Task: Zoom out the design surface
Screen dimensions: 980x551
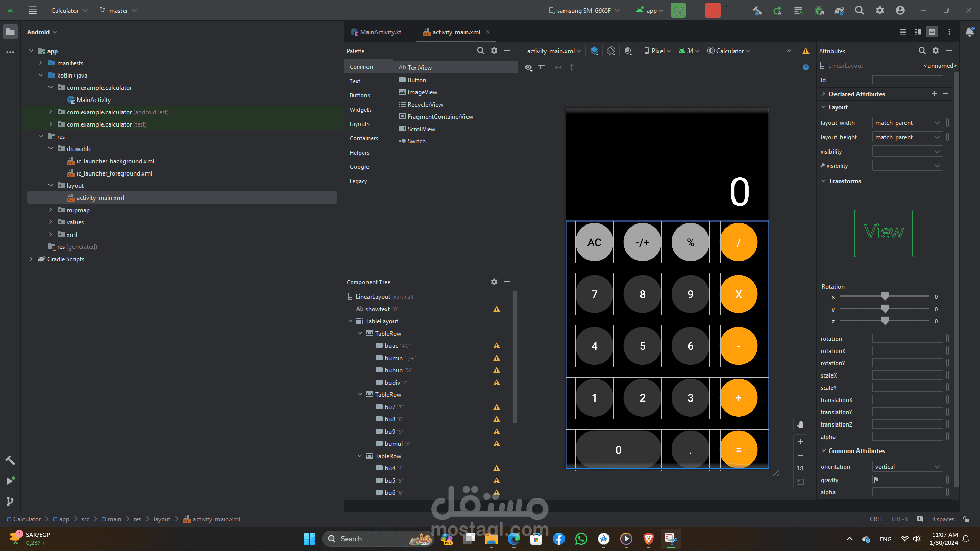Action: [x=800, y=455]
